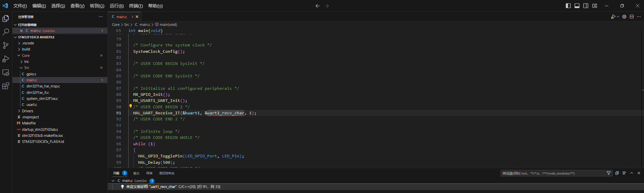This screenshot has height=193, width=644.
Task: Open usart.c from the file tree
Action: pos(32,105)
